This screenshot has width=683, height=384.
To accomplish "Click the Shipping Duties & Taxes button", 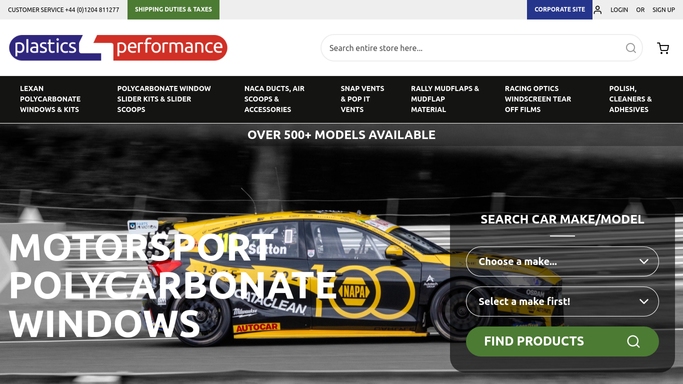I will pos(173,10).
